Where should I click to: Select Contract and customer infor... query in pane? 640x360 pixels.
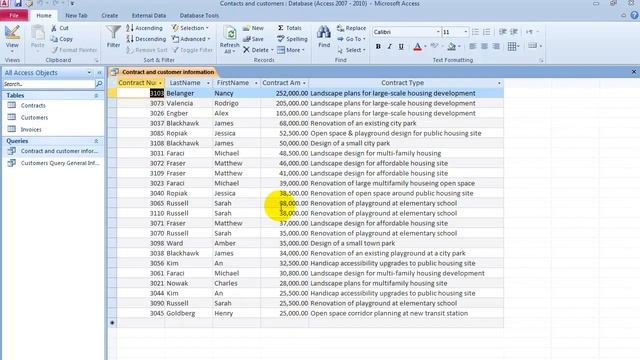point(59,151)
